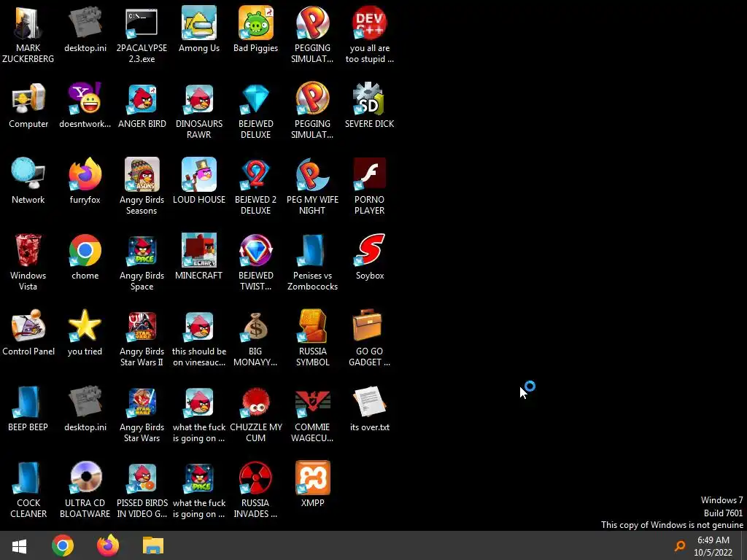Open the Windows Start button
This screenshot has width=747, height=560.
(x=20, y=545)
